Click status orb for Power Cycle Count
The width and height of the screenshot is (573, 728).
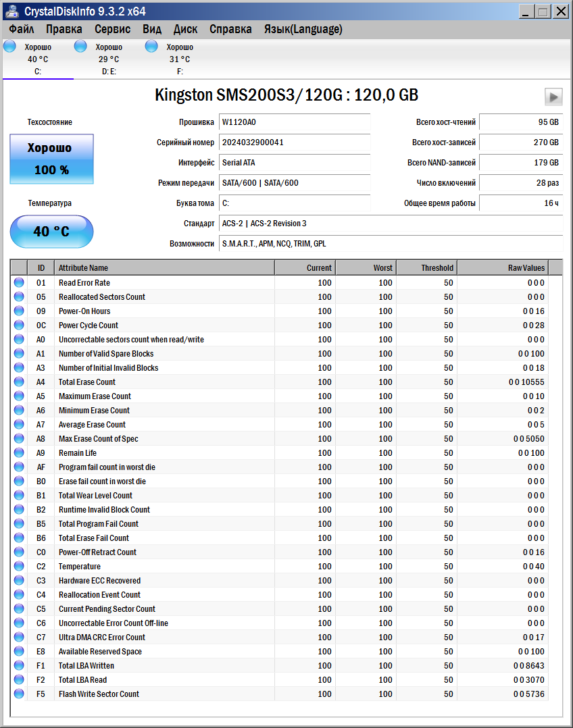tap(19, 325)
